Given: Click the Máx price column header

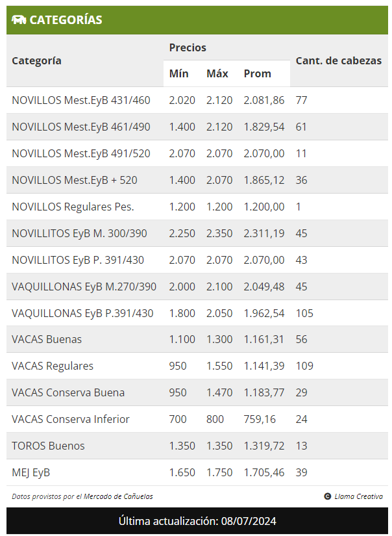Looking at the screenshot, I should coord(217,73).
